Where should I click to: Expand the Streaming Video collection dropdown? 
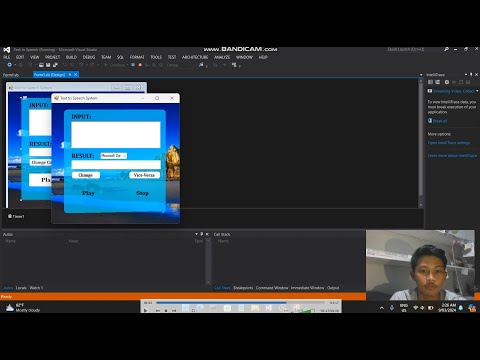click(477, 91)
